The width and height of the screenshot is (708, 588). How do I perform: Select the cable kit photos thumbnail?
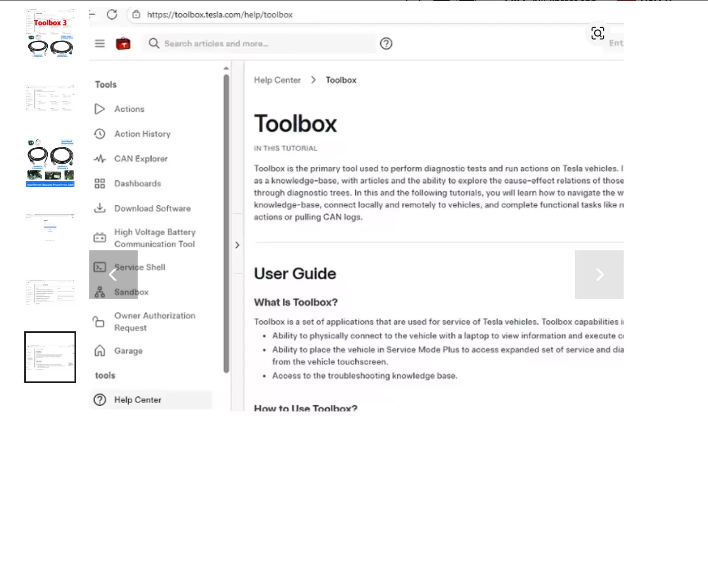[x=50, y=162]
